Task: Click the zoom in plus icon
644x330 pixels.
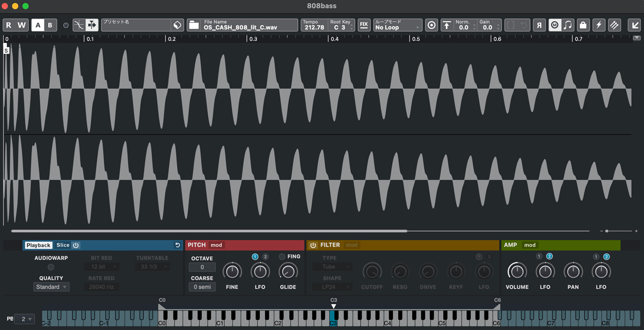Action: tap(636, 231)
